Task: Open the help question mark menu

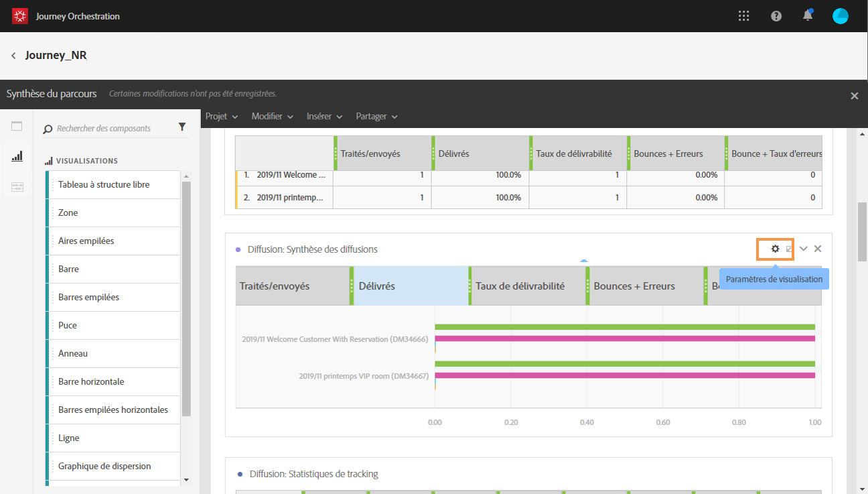Action: tap(776, 16)
